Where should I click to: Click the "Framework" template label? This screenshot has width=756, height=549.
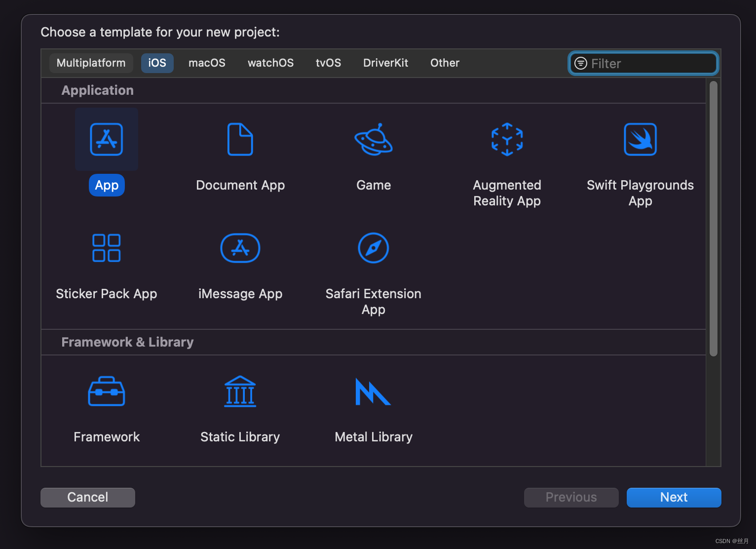pos(107,437)
